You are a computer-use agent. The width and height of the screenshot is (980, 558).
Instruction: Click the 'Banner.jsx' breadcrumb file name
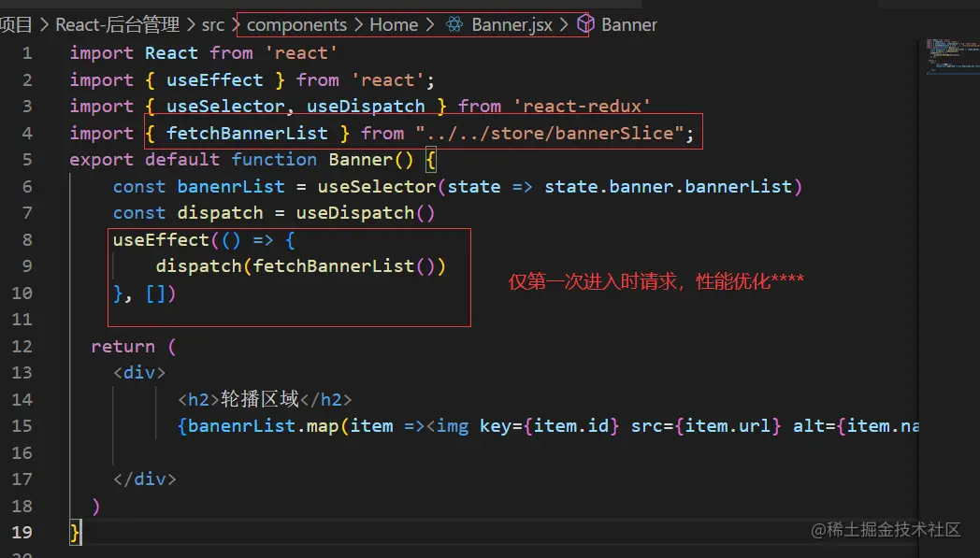pyautogui.click(x=512, y=25)
